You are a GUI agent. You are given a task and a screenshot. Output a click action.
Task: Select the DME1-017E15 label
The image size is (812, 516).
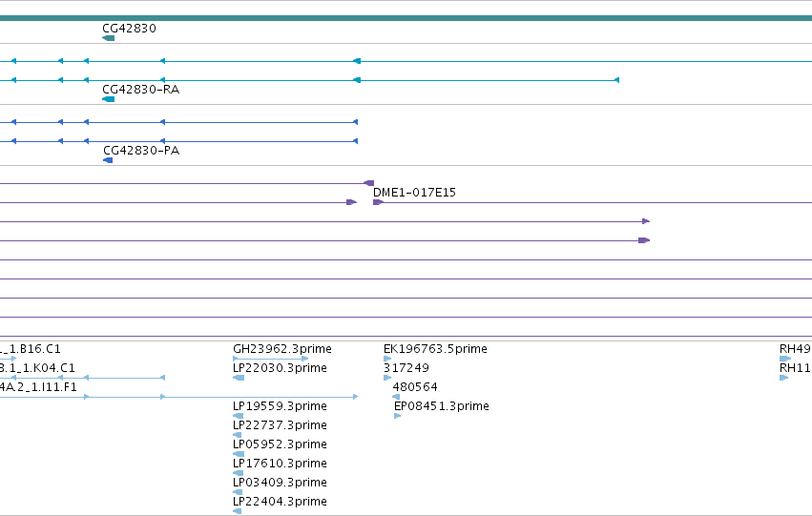(x=414, y=192)
